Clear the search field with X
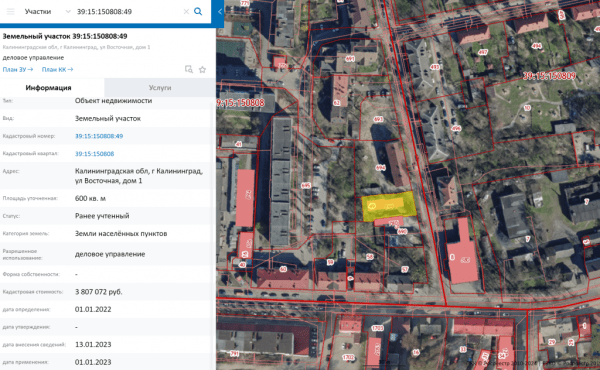Viewport: 600px width, 370px height. pos(186,11)
